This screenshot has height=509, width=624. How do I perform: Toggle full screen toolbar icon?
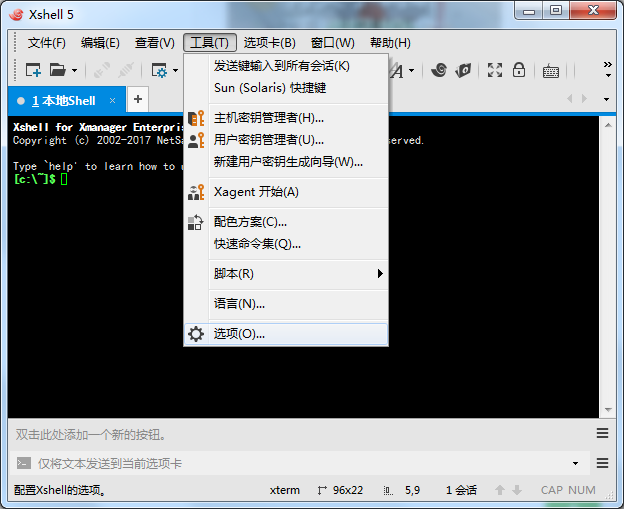[495, 70]
